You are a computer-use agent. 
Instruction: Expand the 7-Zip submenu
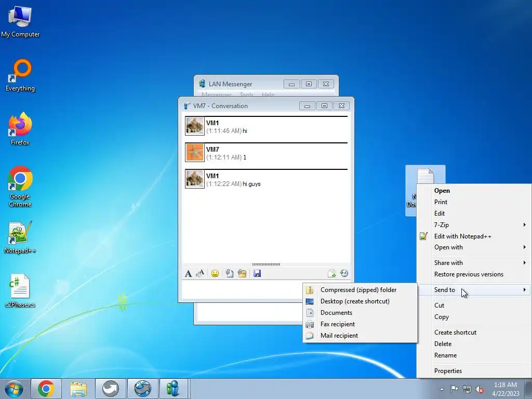tap(474, 224)
